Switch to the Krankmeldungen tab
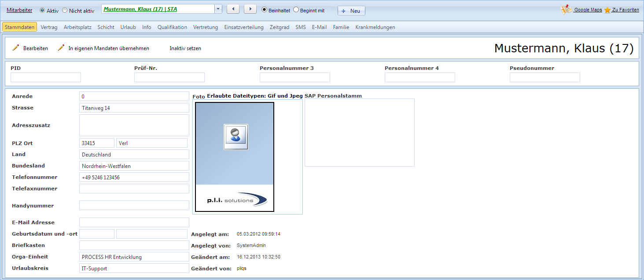644x280 pixels. 375,27
